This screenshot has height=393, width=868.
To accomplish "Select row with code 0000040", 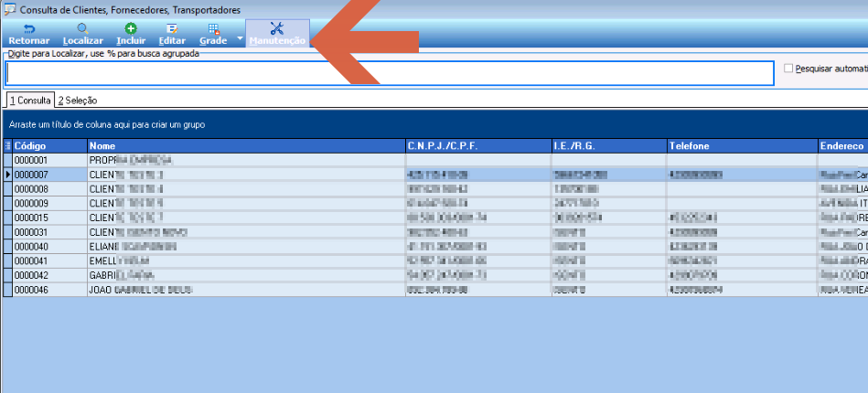I will 435,247.
